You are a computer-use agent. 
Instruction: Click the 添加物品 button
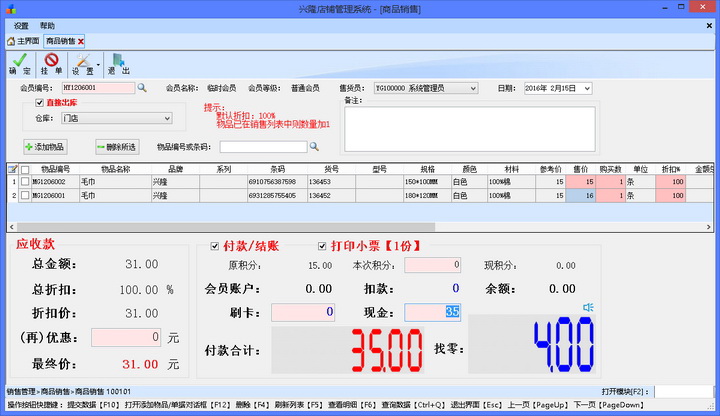pyautogui.click(x=45, y=147)
